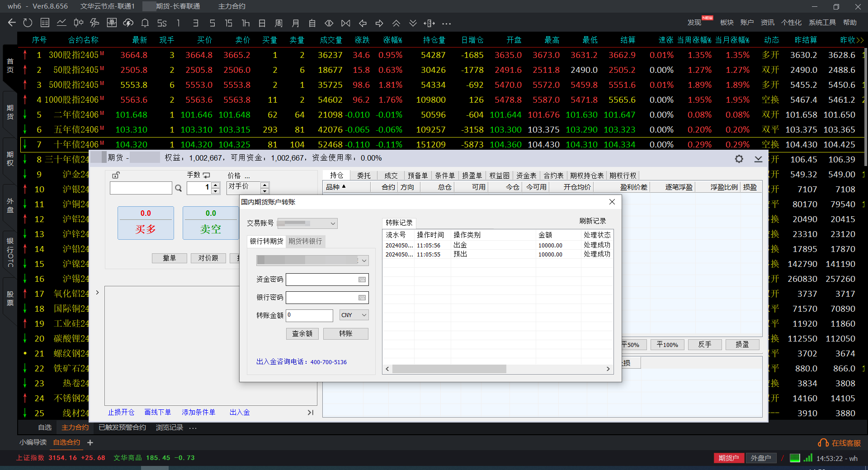868x470 pixels.
Task: Increase lot quantity with up stepper
Action: pyautogui.click(x=216, y=185)
